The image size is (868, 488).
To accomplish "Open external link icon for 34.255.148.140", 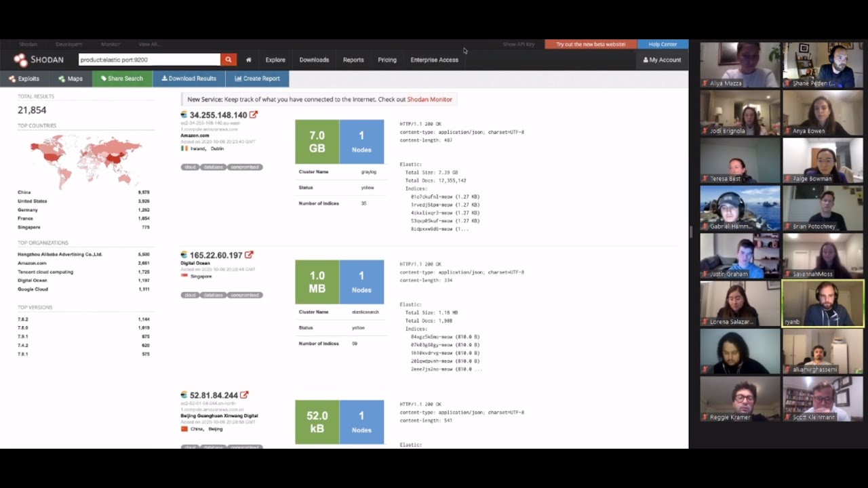I will pos(254,115).
